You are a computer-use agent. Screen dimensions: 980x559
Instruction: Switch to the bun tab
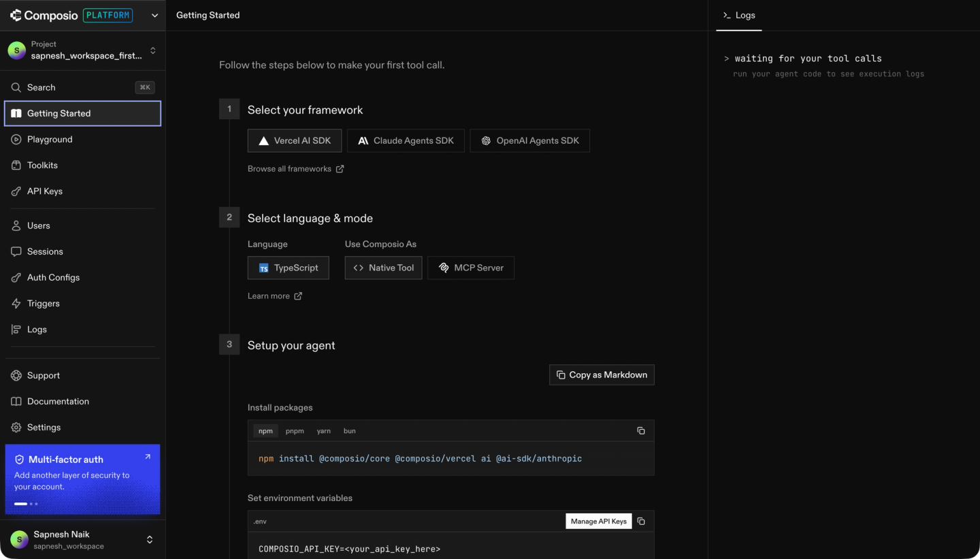[x=350, y=431]
